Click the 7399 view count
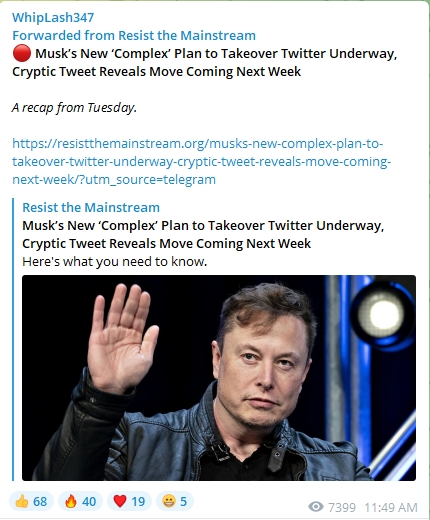430x520 pixels. click(342, 507)
